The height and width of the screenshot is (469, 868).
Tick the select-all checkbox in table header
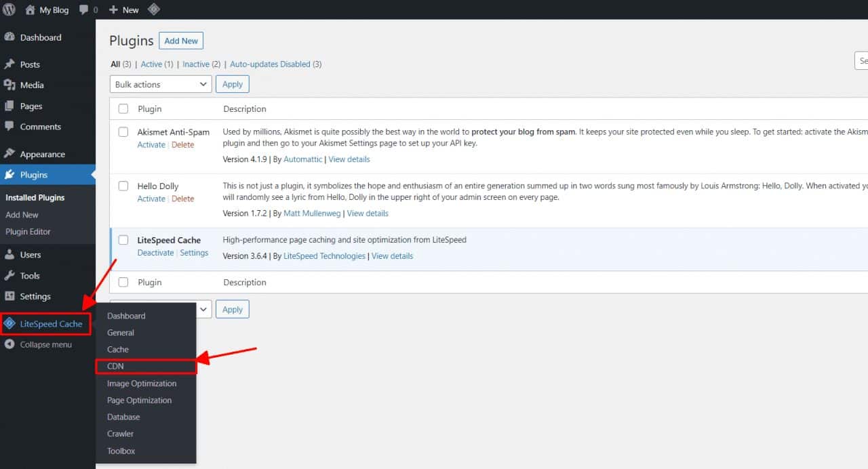tap(123, 108)
